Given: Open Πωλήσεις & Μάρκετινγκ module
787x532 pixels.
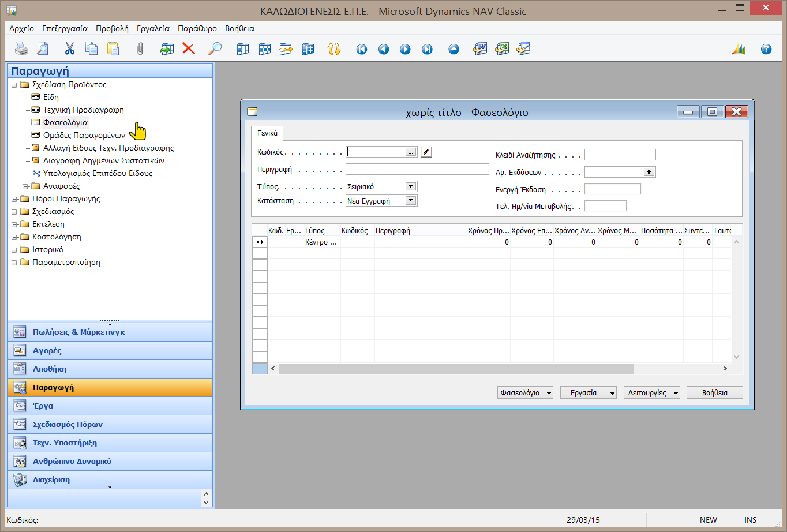Looking at the screenshot, I should coord(110,332).
